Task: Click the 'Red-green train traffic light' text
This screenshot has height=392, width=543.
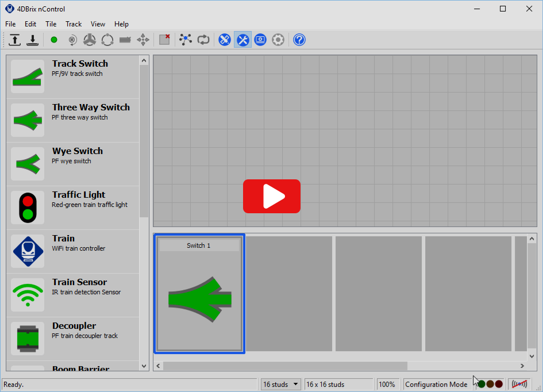Action: click(x=90, y=205)
